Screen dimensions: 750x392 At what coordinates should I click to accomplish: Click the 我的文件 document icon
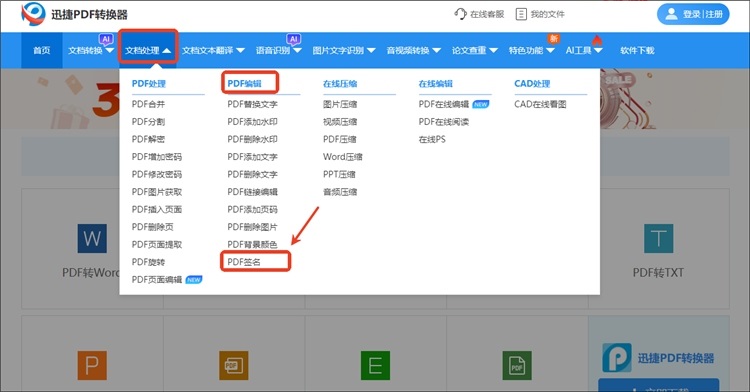521,14
